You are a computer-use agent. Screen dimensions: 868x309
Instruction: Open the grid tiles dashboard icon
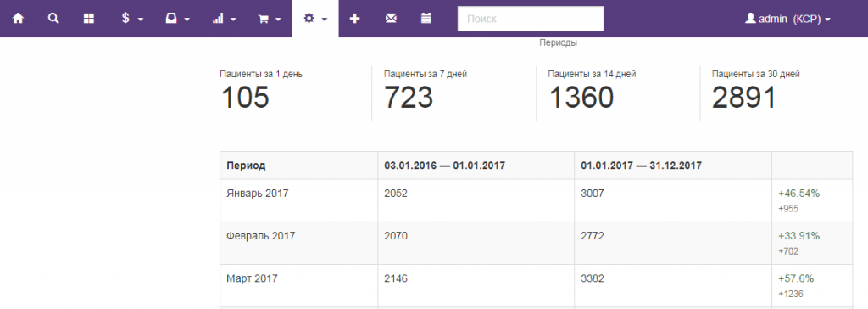click(x=88, y=19)
